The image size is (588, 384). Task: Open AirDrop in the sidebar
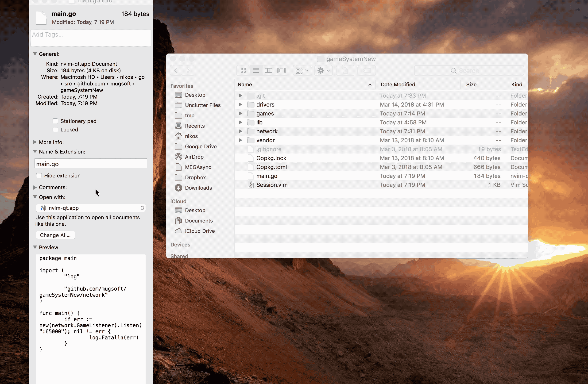click(194, 157)
